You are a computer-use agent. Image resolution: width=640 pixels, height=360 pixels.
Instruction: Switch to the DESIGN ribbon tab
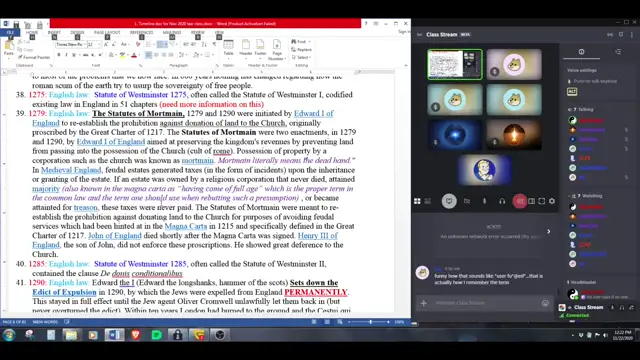point(77,32)
